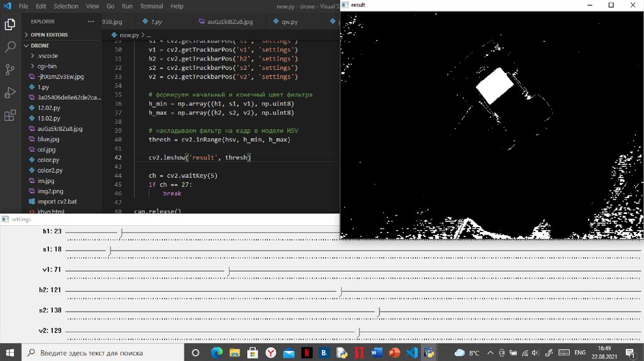This screenshot has height=361, width=644.
Task: Click the Netflix icon in the taskbar
Action: coord(307,353)
